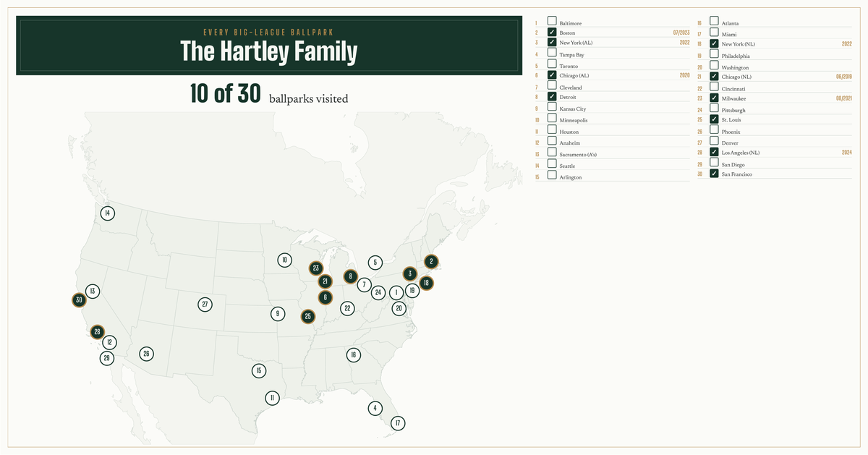Select map marker 13 for Sacramento
This screenshot has height=455, width=868.
point(93,292)
